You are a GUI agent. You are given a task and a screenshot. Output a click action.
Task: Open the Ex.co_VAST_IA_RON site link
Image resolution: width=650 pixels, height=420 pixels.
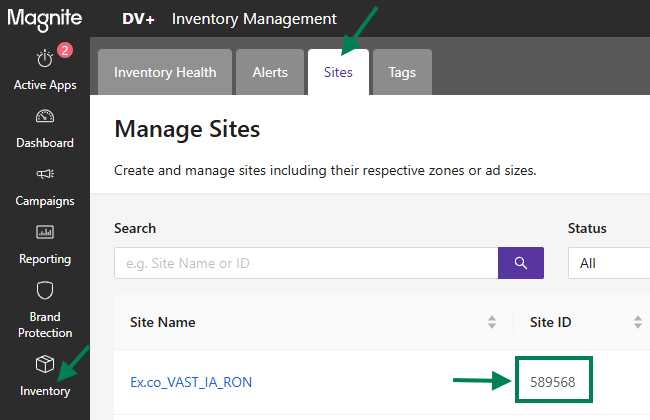click(191, 382)
